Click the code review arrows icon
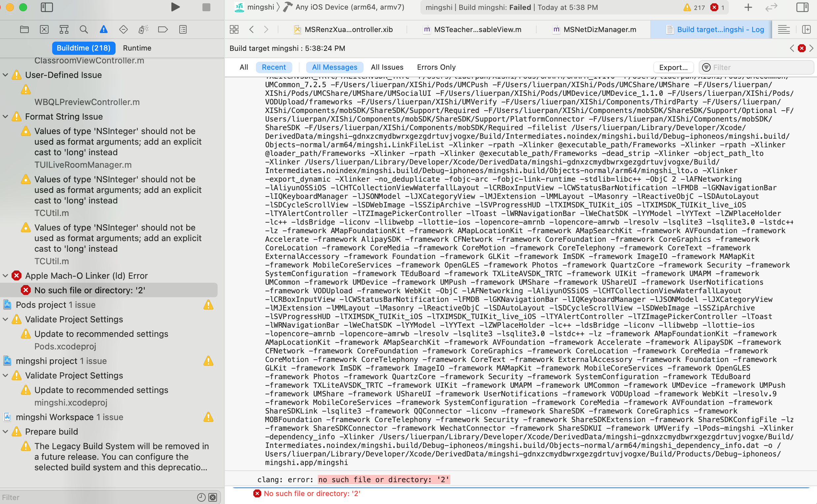817x504 pixels. 771,7
